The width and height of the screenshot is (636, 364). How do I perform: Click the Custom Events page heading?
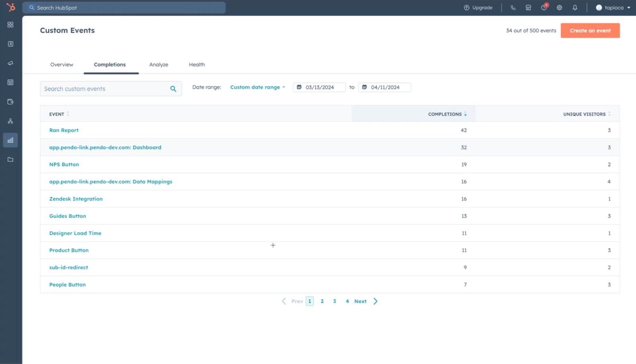coord(67,31)
